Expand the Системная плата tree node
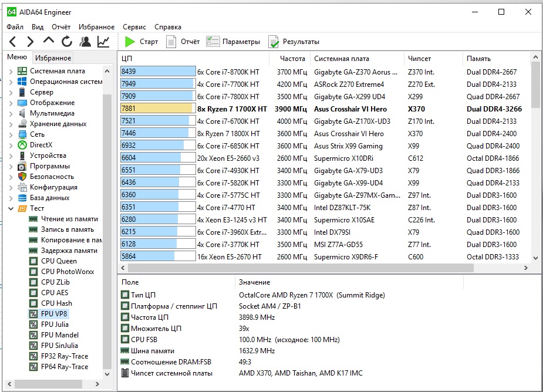The width and height of the screenshot is (543, 392). click(11, 72)
